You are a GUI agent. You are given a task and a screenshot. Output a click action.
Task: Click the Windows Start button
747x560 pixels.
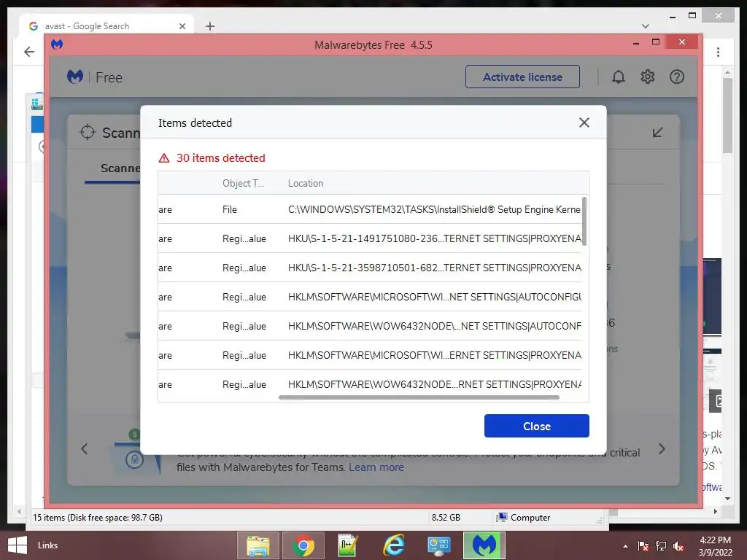pyautogui.click(x=18, y=545)
